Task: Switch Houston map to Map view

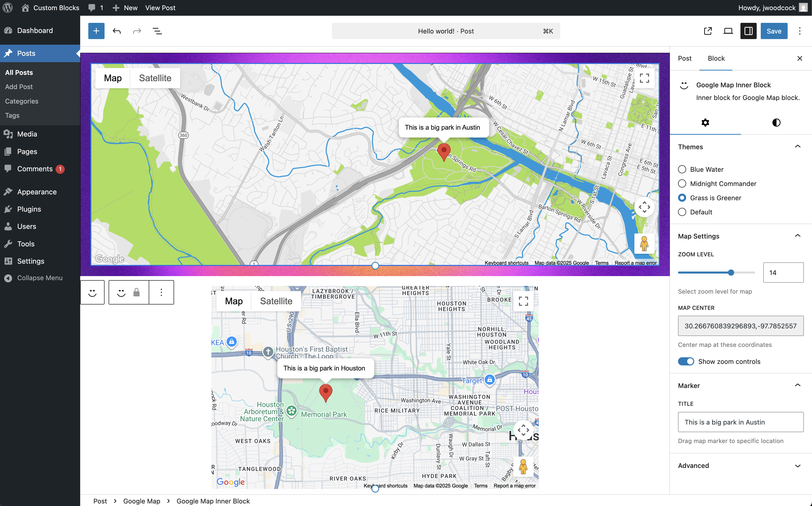Action: pos(234,301)
